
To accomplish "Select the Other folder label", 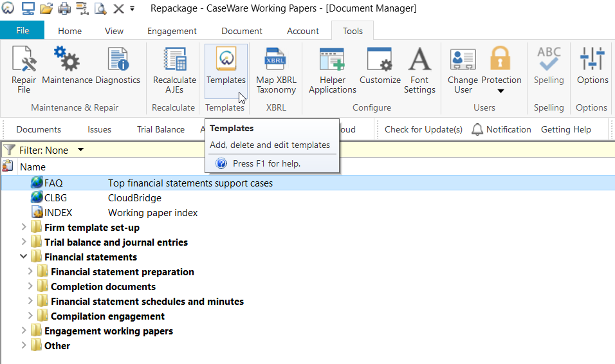I will coord(57,345).
